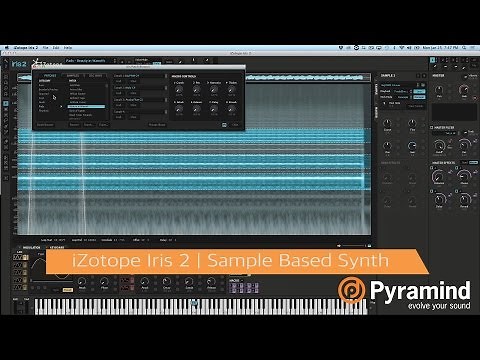Open Spotlight search in the menu bar

click(464, 48)
